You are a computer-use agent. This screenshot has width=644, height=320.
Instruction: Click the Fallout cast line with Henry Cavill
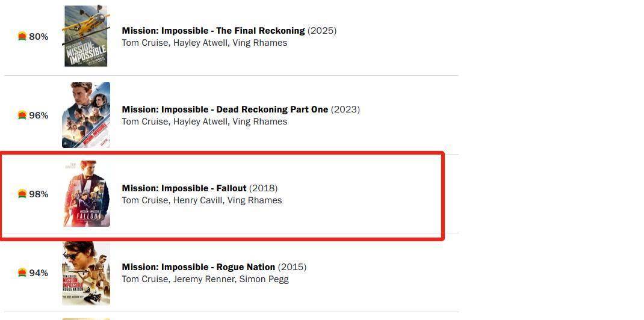click(202, 200)
